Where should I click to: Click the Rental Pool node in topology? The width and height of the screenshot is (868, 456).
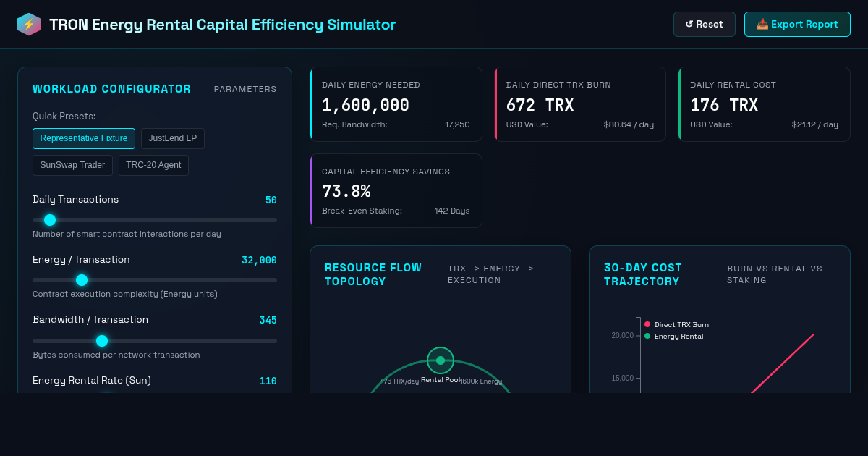click(441, 360)
